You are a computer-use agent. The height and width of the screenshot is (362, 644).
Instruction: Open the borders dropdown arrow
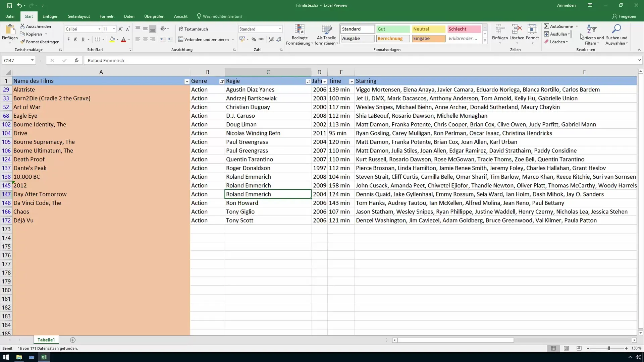[x=103, y=40]
